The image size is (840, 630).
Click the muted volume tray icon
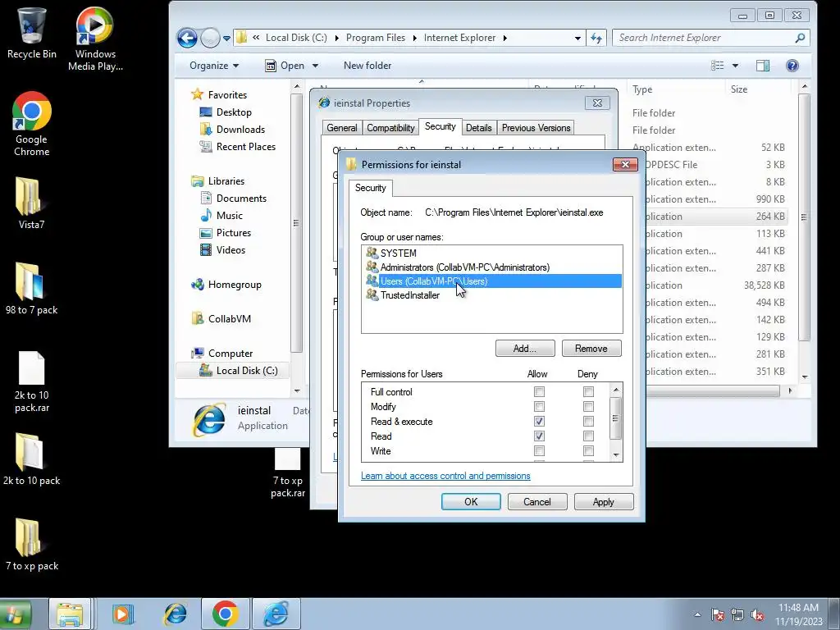pos(757,614)
